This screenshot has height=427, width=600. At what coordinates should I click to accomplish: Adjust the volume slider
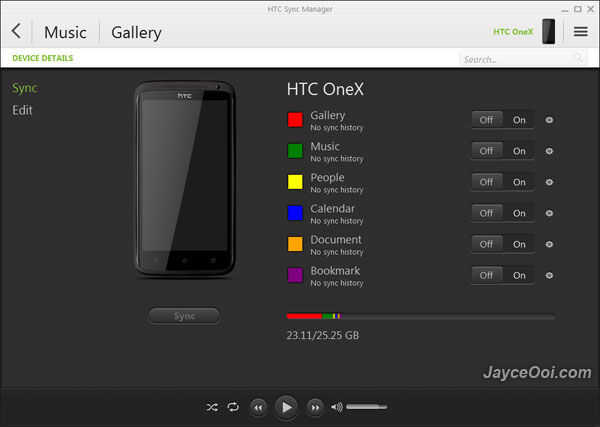pyautogui.click(x=367, y=407)
